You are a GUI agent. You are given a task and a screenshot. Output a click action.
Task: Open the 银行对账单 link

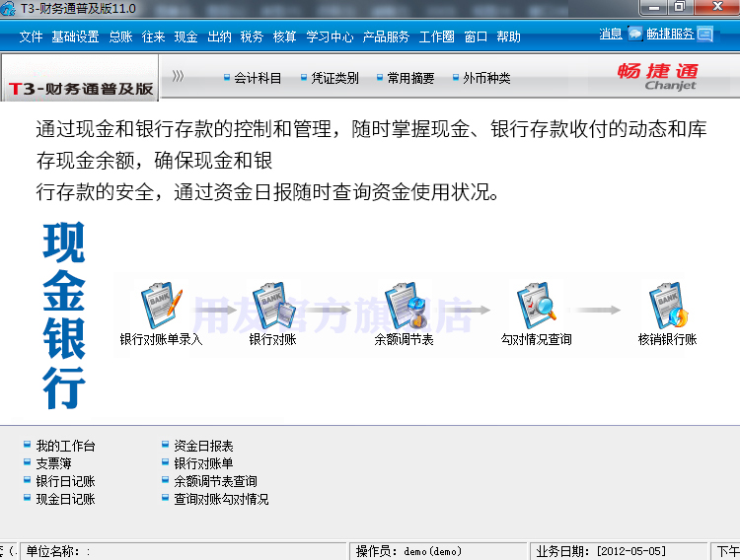pos(203,463)
